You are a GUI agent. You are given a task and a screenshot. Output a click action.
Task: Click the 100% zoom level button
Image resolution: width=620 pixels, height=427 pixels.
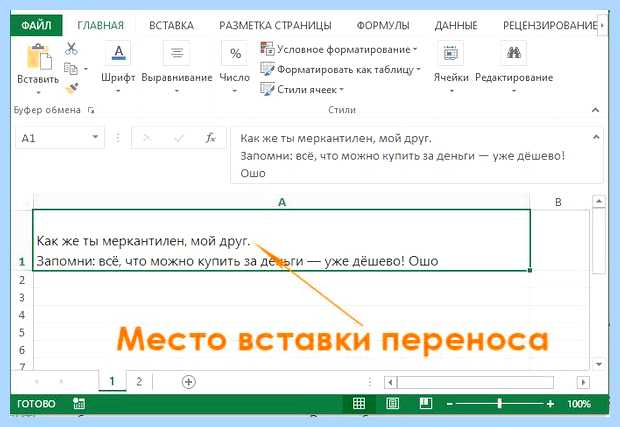click(x=579, y=404)
